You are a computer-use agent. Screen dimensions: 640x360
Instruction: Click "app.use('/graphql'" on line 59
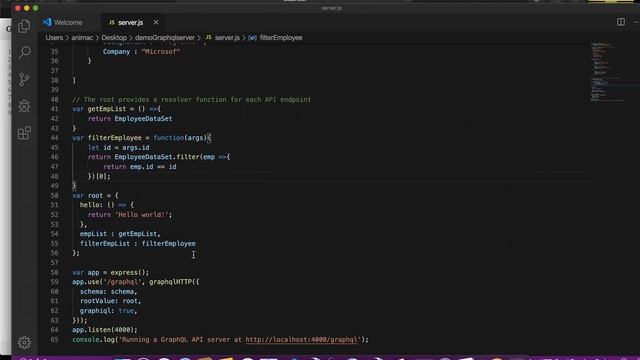coord(107,282)
